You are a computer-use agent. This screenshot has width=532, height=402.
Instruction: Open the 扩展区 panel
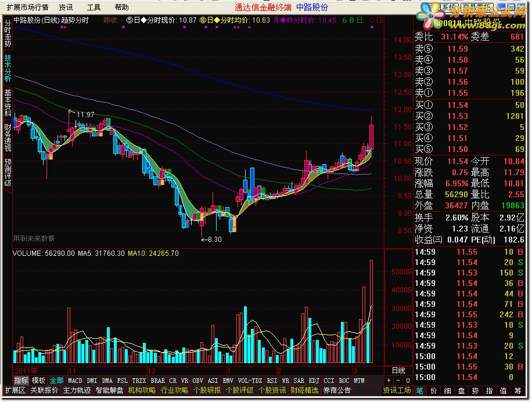point(15,390)
